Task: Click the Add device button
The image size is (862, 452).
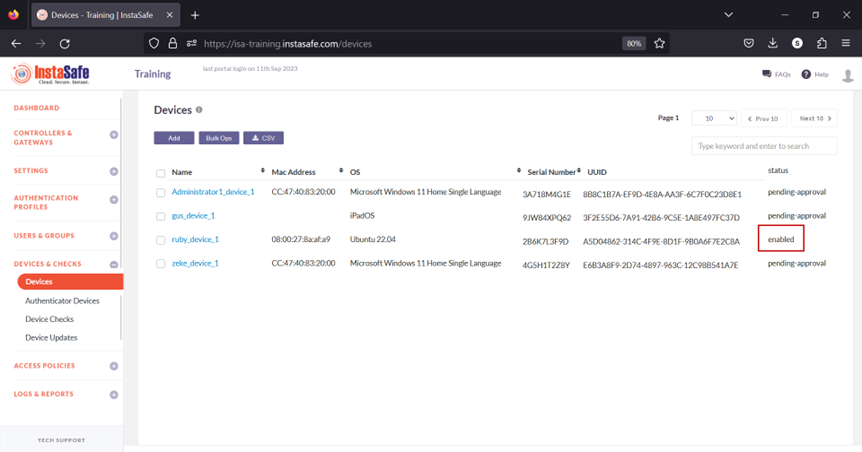Action: 174,138
